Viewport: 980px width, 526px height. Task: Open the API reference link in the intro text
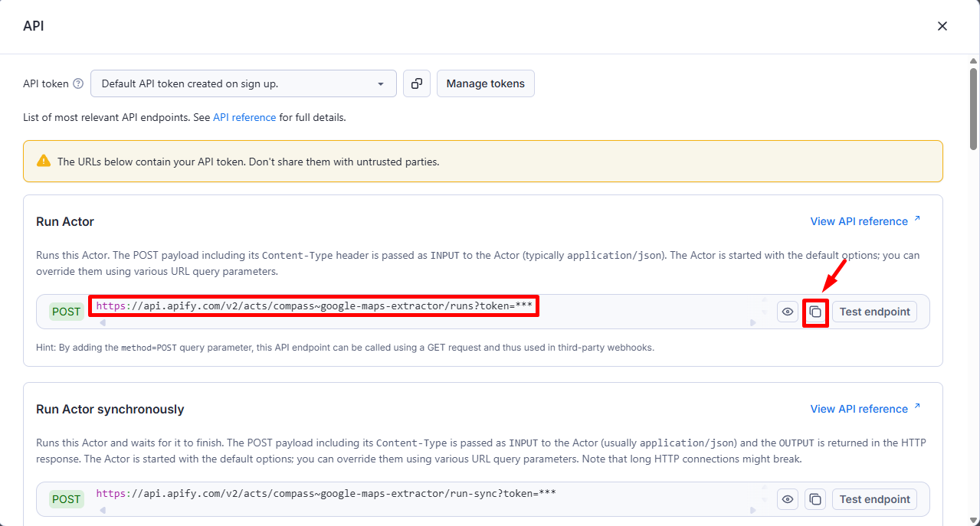(x=244, y=118)
